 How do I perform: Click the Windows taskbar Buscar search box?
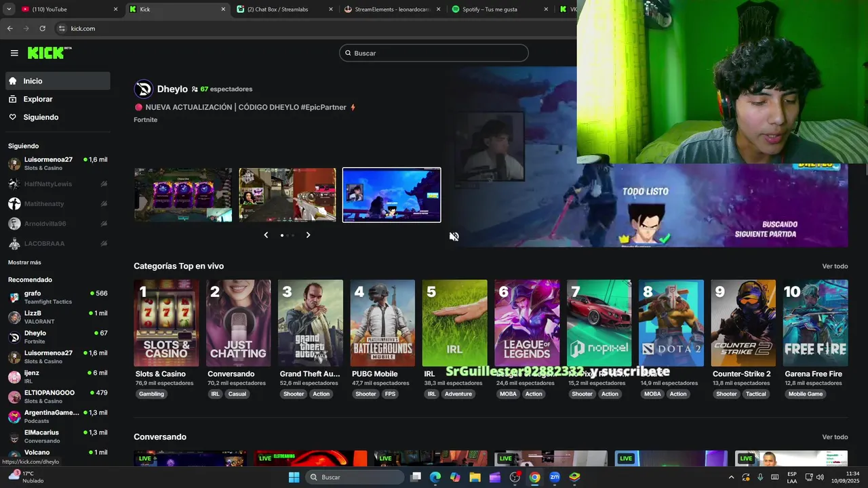point(353,477)
